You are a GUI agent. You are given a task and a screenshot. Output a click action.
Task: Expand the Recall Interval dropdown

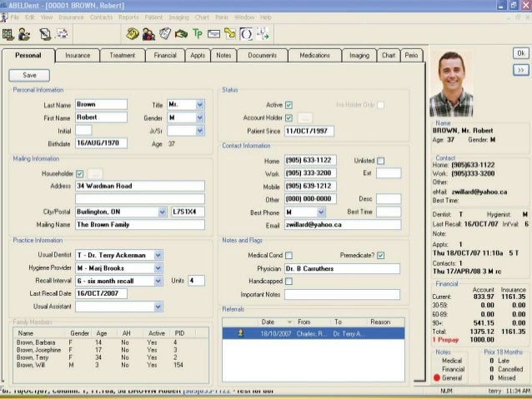point(158,281)
